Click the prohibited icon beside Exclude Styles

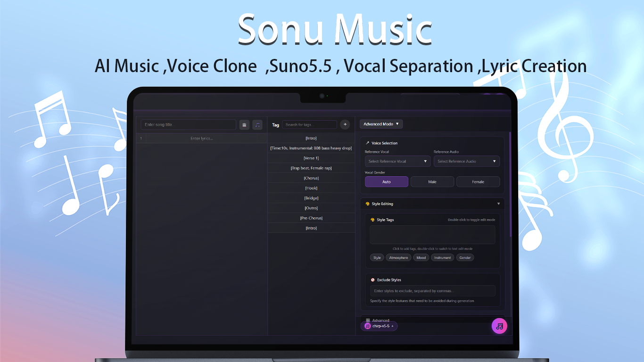click(x=372, y=280)
